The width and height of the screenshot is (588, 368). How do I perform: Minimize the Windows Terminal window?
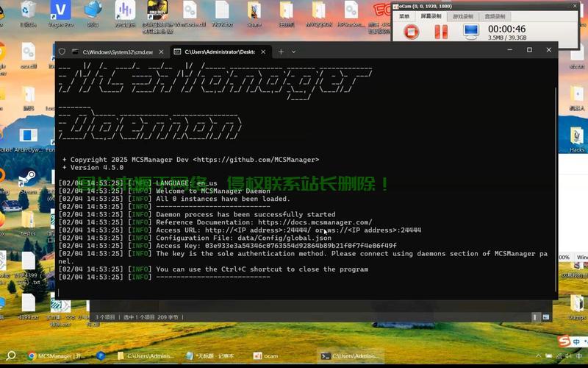point(510,49)
